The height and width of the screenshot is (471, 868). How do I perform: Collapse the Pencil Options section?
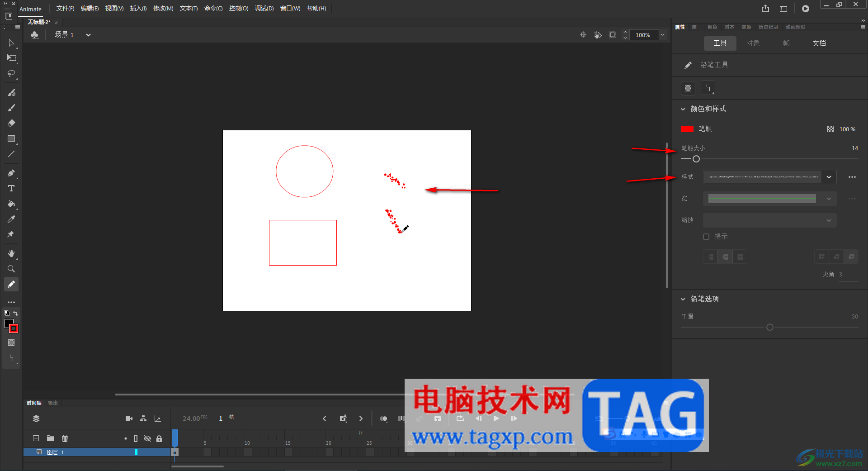coord(683,299)
